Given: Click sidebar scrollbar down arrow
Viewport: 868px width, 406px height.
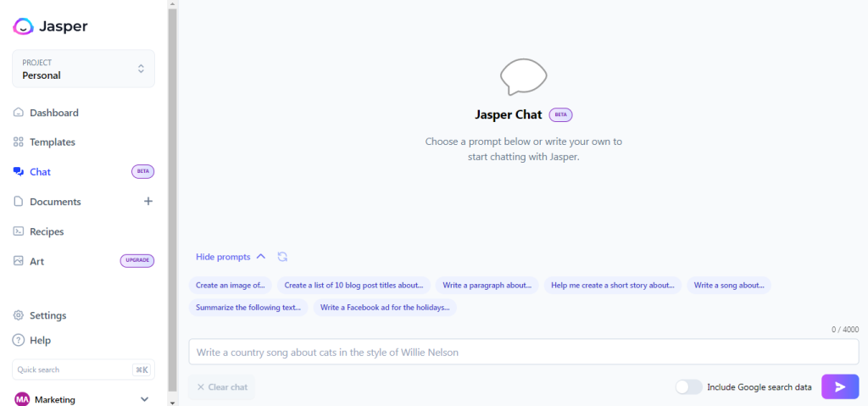Looking at the screenshot, I should click(x=172, y=402).
